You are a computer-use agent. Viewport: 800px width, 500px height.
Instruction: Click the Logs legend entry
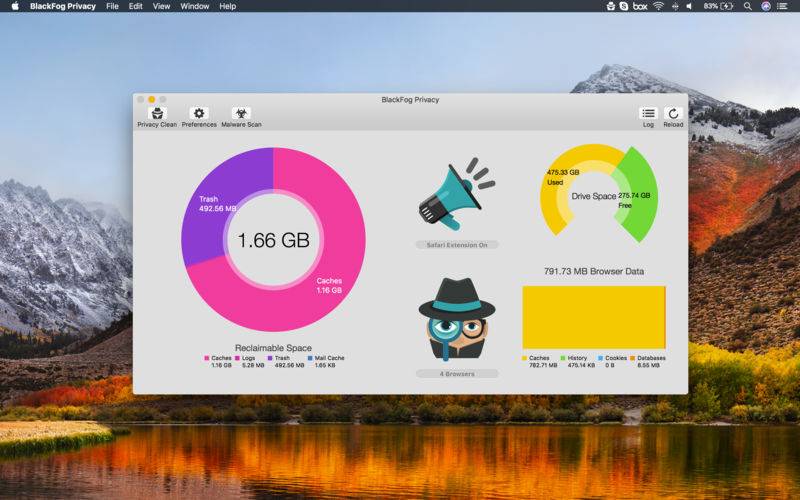(249, 361)
